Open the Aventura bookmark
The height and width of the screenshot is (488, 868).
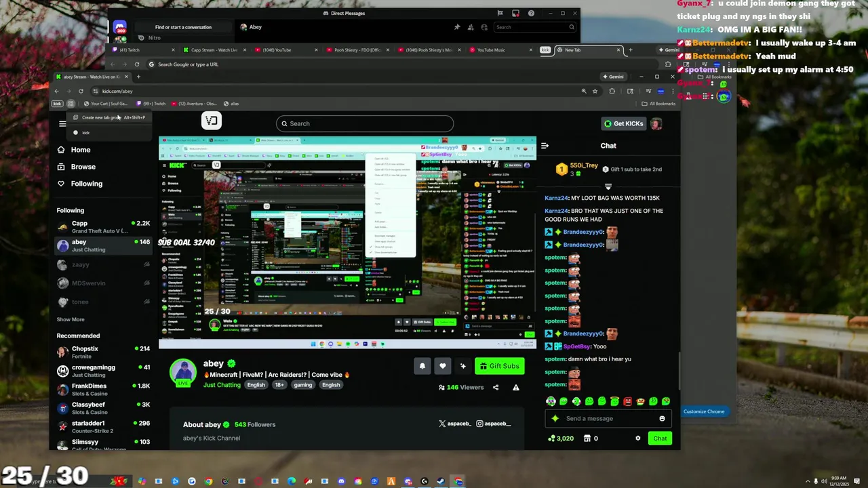[x=194, y=104]
